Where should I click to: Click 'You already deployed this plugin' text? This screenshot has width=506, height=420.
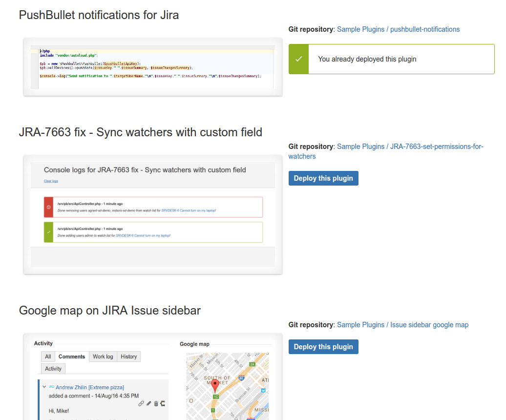click(367, 59)
